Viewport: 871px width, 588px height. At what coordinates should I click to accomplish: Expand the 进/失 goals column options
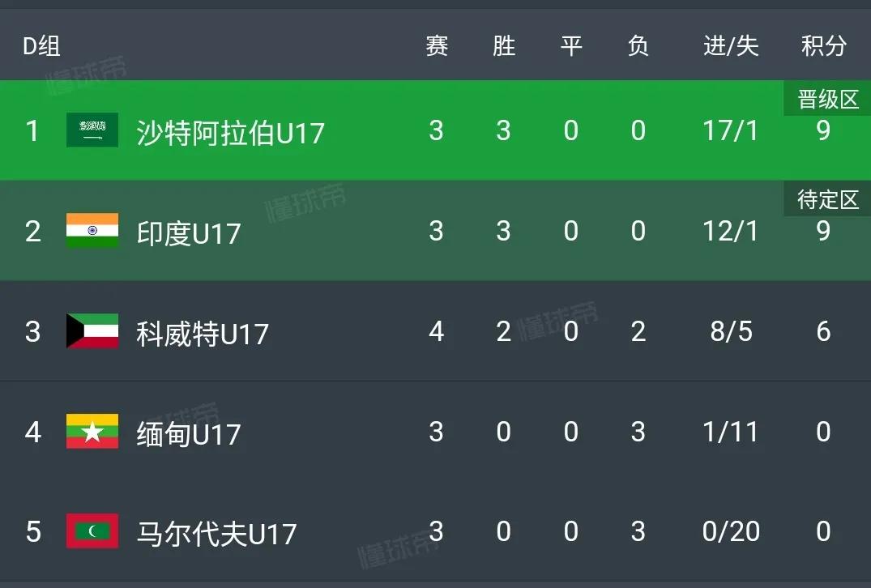tap(730, 45)
